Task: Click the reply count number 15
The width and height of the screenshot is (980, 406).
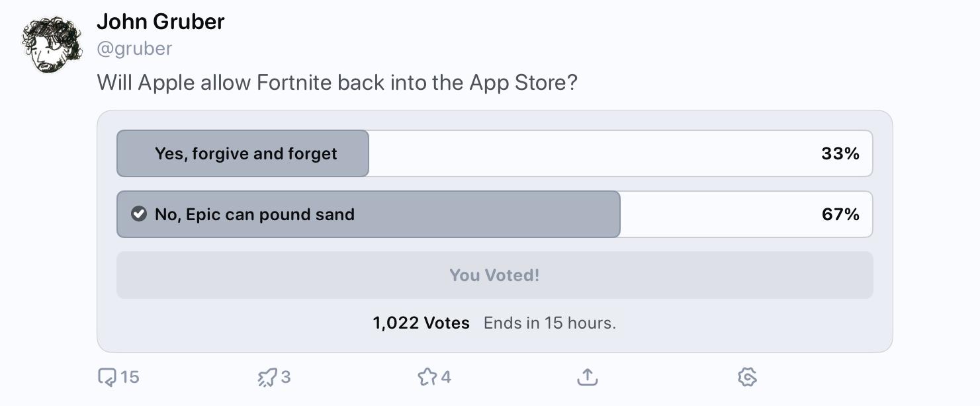Action: [130, 377]
